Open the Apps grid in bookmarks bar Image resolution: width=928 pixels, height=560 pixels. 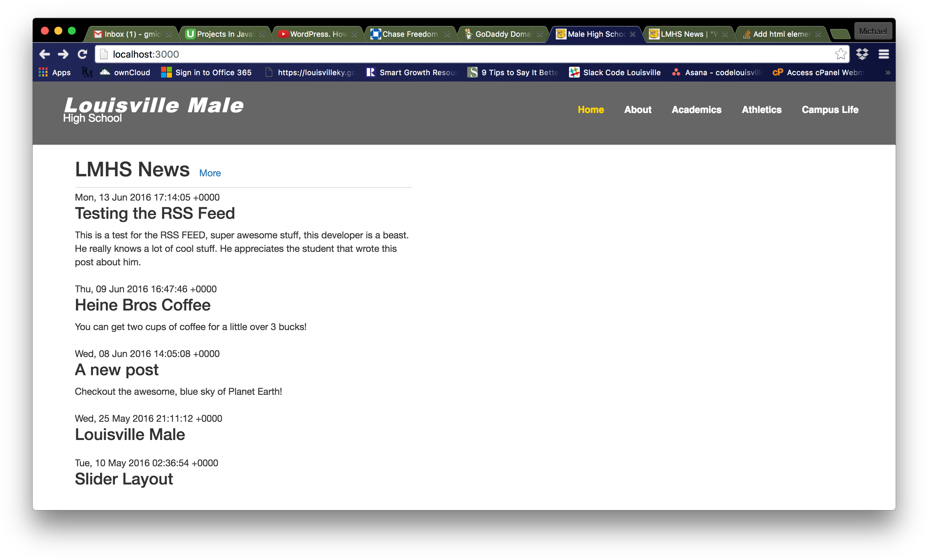point(55,72)
